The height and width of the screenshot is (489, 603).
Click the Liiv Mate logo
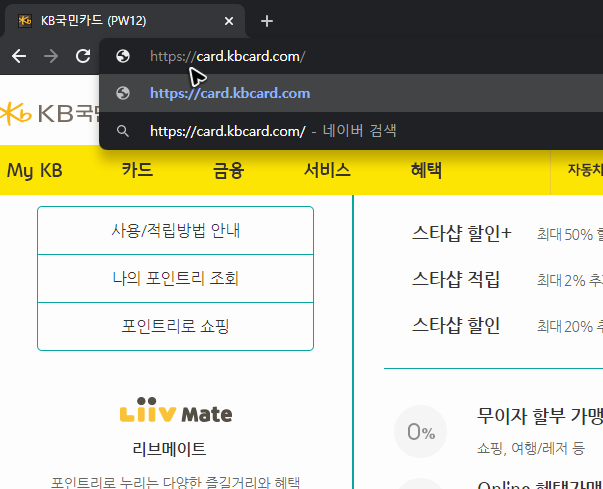(x=176, y=410)
